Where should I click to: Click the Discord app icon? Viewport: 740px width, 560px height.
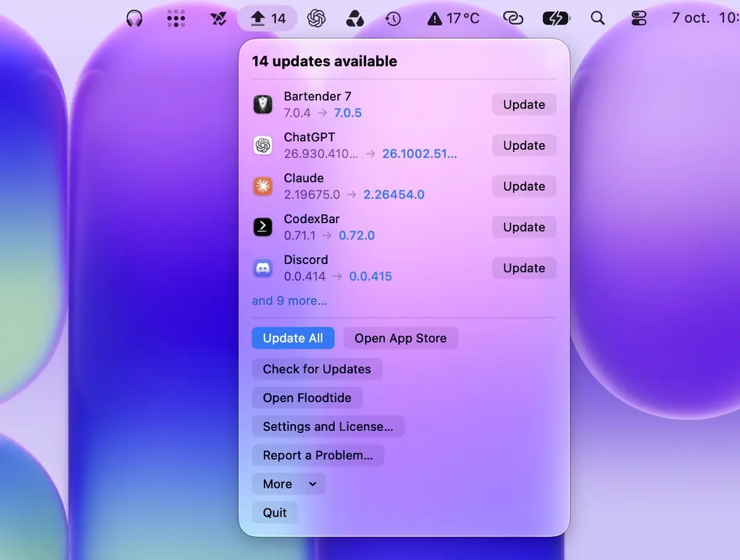point(263,268)
